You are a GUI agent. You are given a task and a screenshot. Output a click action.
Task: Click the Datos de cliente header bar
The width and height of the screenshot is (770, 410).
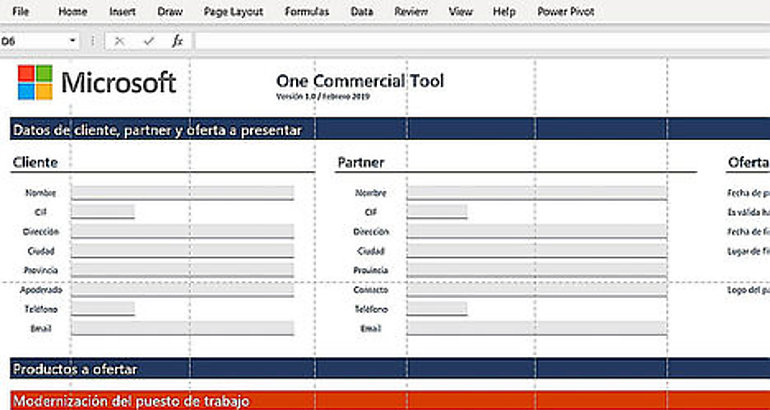tap(390, 130)
